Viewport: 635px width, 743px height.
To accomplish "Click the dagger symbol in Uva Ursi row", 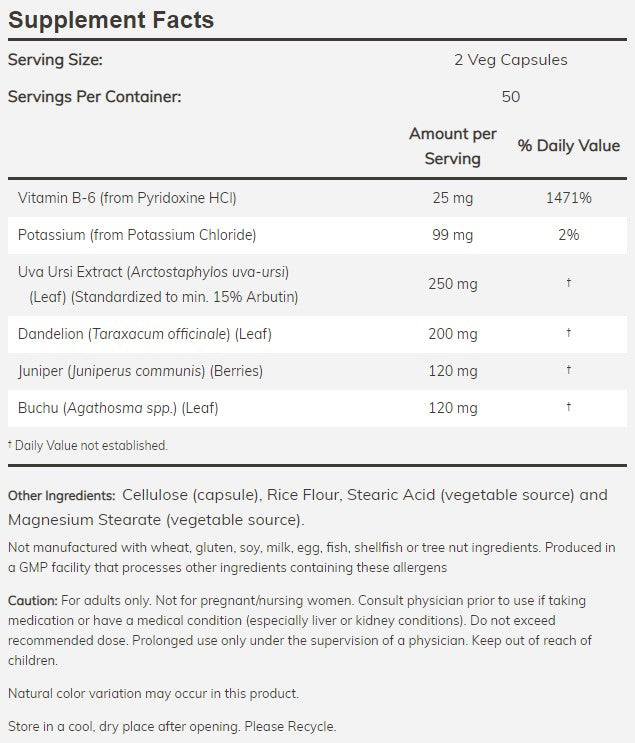I will 568,284.
